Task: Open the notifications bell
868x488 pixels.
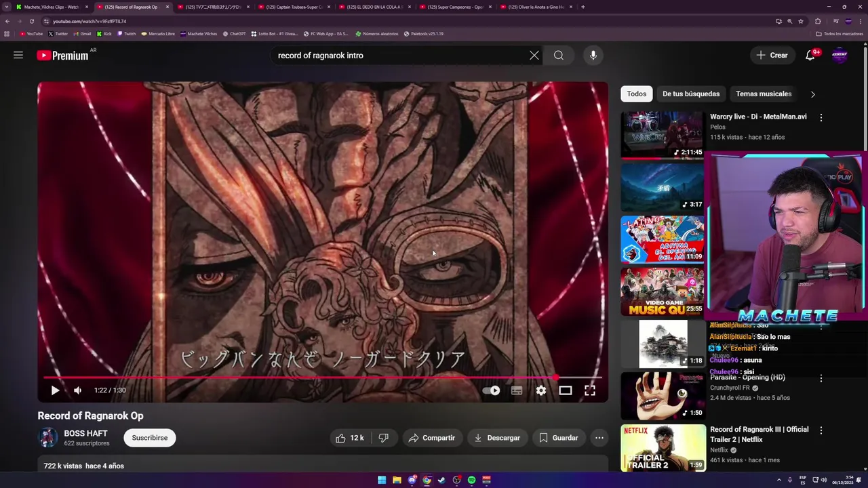Action: pyautogui.click(x=810, y=56)
